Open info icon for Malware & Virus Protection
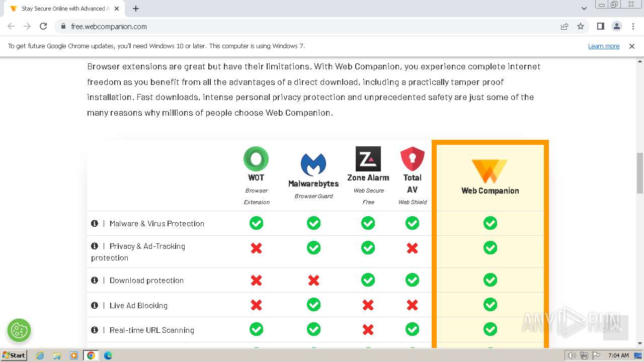 click(x=95, y=223)
